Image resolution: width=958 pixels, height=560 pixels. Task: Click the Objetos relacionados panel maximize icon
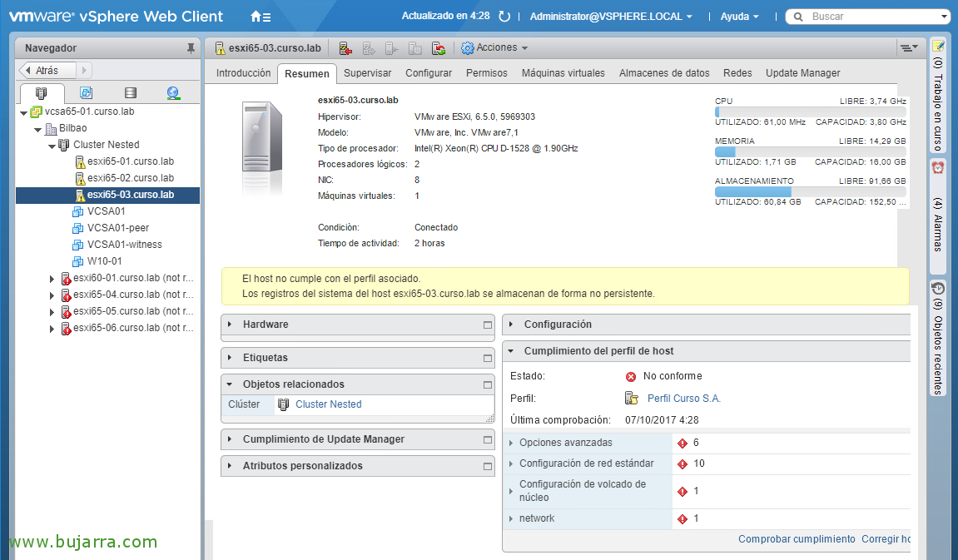488,384
